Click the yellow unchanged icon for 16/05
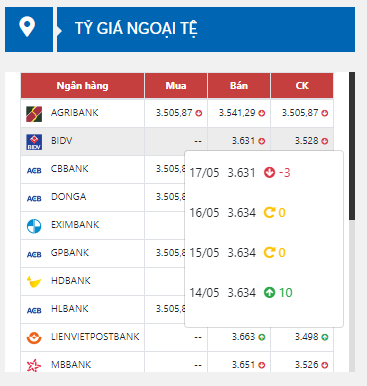Image resolution: width=367 pixels, height=386 pixels. pos(269,212)
